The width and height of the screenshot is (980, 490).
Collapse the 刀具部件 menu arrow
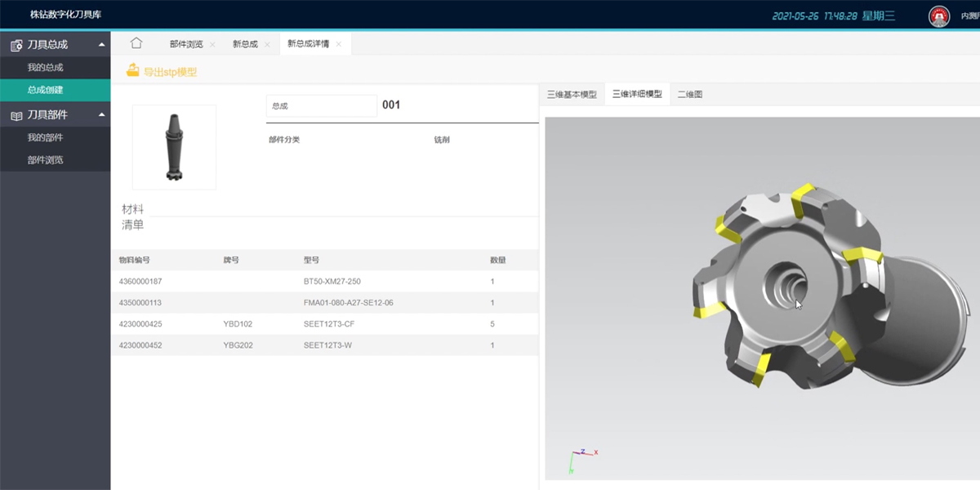(x=101, y=114)
